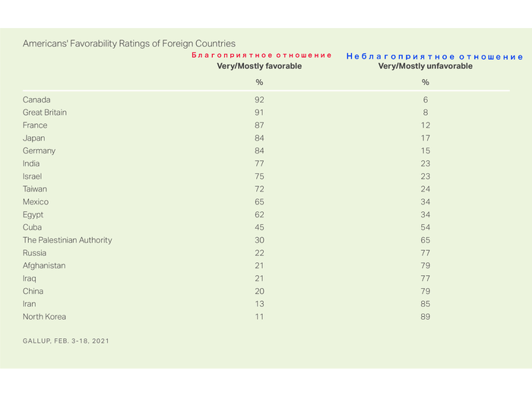Click the table title about favorability ratings
The height and width of the screenshot is (399, 532).
[x=129, y=44]
